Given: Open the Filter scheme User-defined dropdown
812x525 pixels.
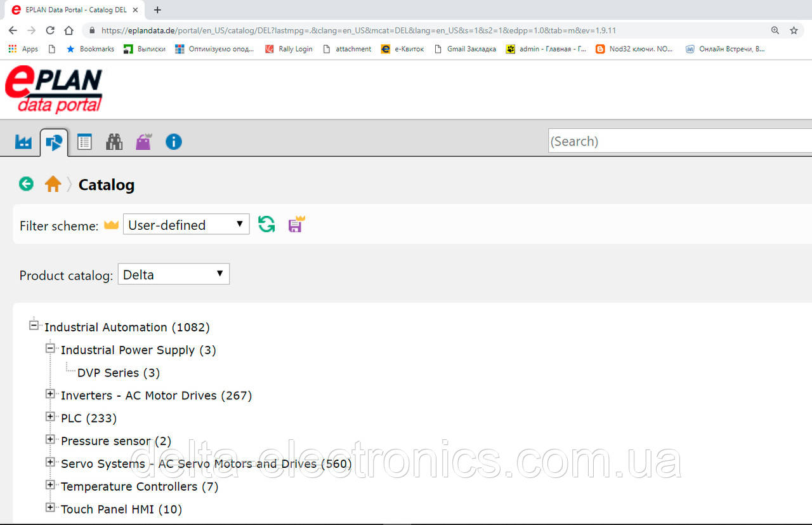Looking at the screenshot, I should tap(186, 224).
